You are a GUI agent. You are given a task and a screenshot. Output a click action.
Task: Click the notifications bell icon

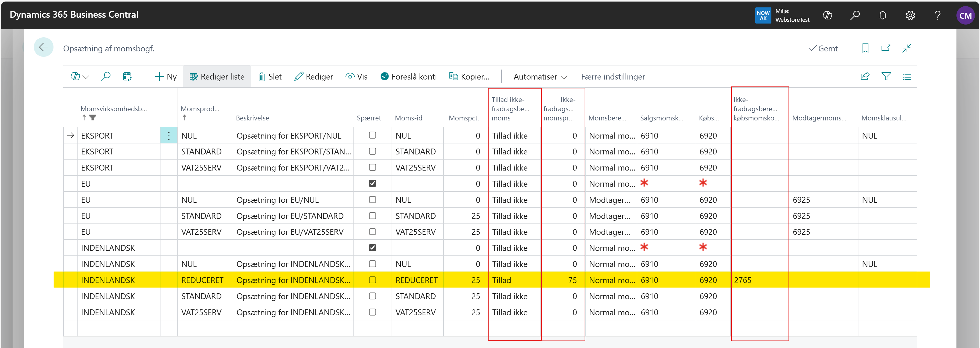click(882, 15)
